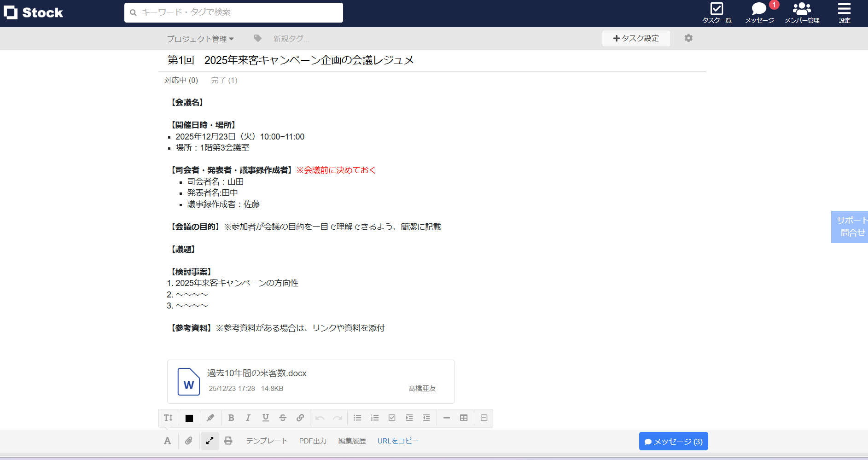The height and width of the screenshot is (460, 868).
Task: Undo the last edit
Action: (x=320, y=418)
